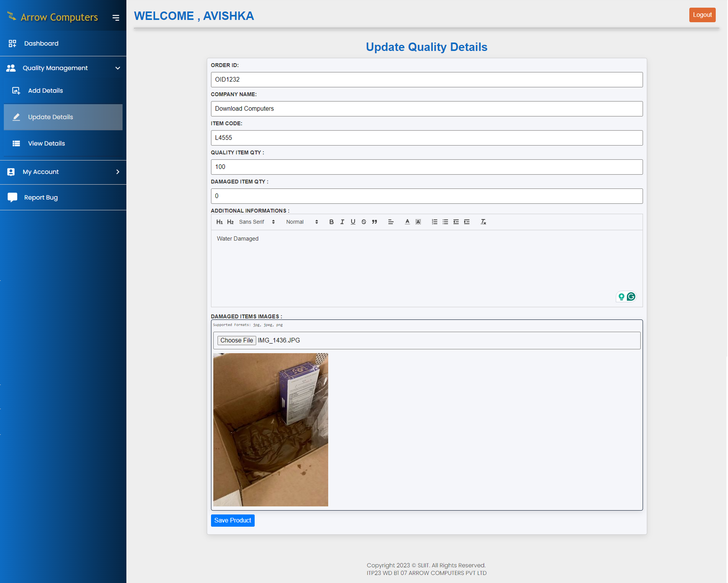
Task: Open the Sans Serif font dropdown
Action: coord(257,222)
